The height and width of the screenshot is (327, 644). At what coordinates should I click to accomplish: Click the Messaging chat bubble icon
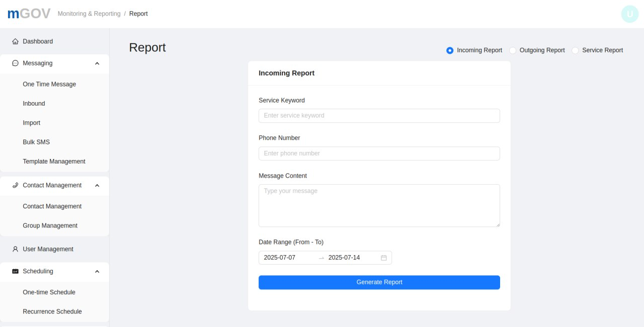pyautogui.click(x=15, y=63)
